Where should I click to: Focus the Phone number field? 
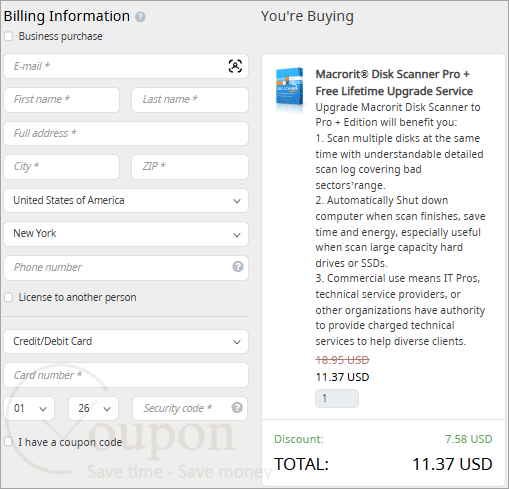(126, 268)
